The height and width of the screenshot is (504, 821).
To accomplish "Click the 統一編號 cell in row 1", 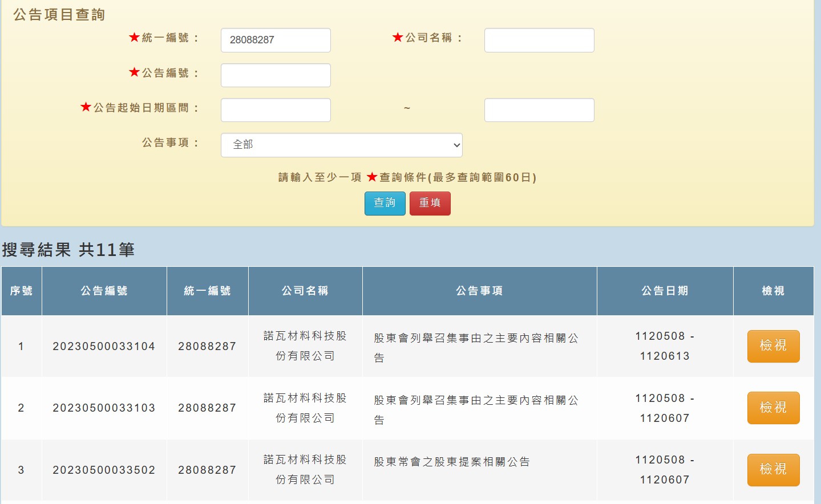I will tap(207, 346).
